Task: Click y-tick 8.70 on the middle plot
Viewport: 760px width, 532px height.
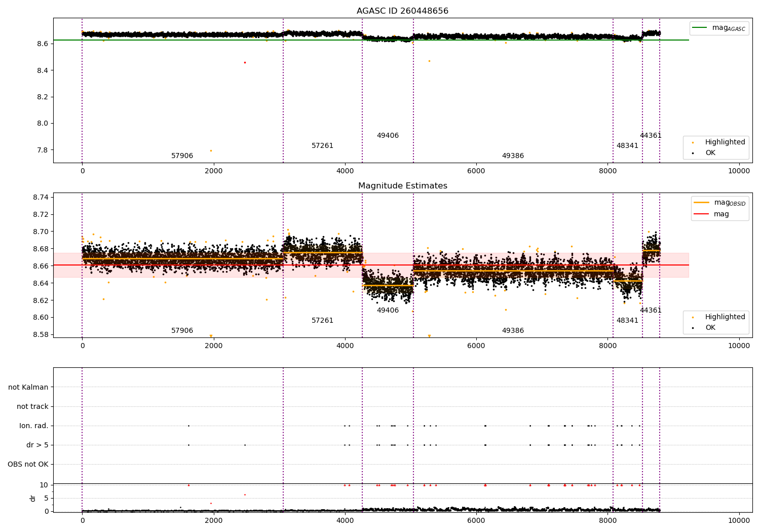Action: click(x=41, y=232)
